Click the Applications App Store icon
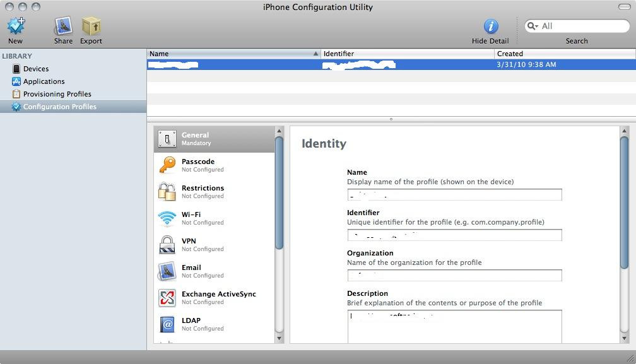The width and height of the screenshot is (636, 364). coord(16,81)
